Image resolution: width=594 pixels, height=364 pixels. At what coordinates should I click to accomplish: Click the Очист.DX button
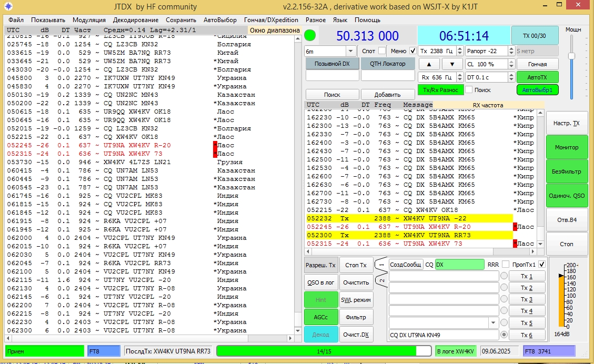[x=356, y=335]
